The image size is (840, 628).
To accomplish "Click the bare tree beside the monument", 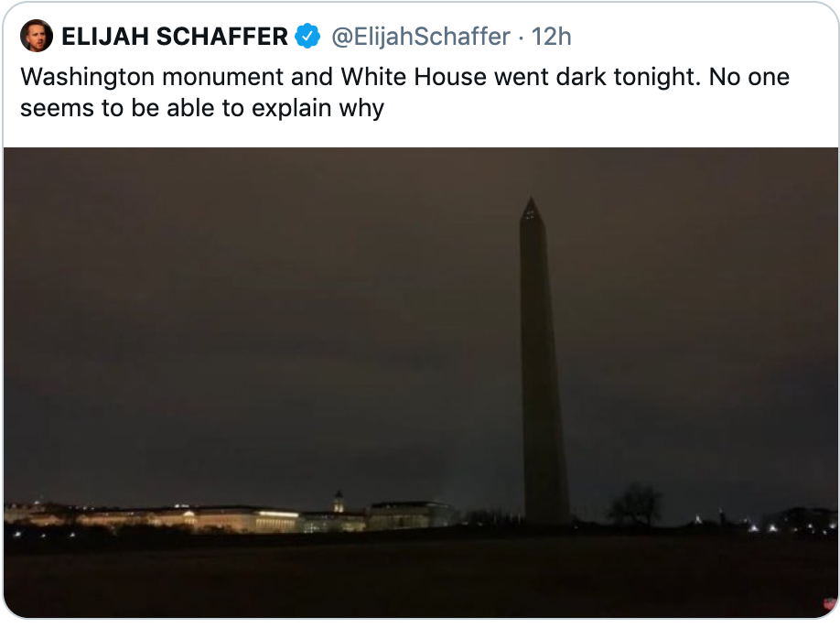I will 637,504.
